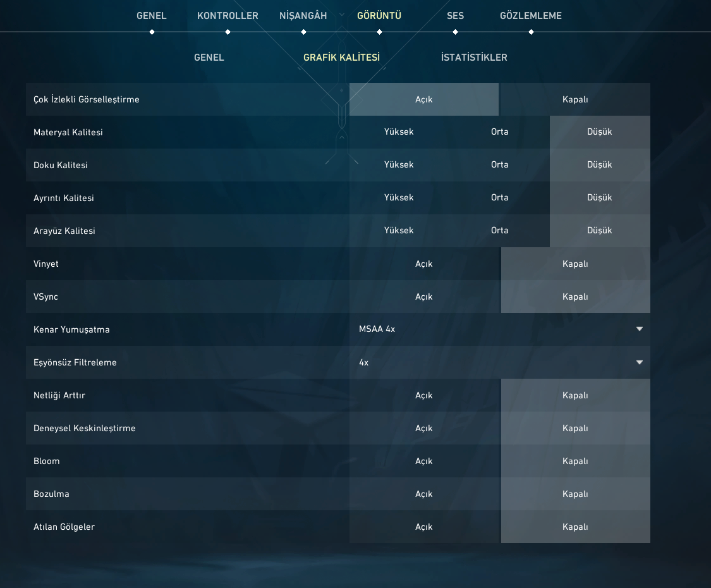Image resolution: width=711 pixels, height=588 pixels.
Task: Turn Deneysel Keskinleştirme Kapalı
Action: (x=575, y=428)
